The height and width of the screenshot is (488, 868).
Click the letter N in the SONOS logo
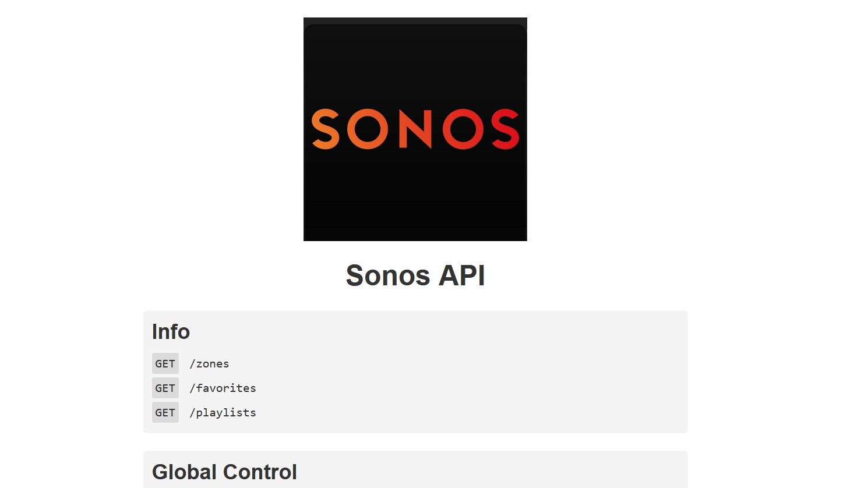(415, 129)
